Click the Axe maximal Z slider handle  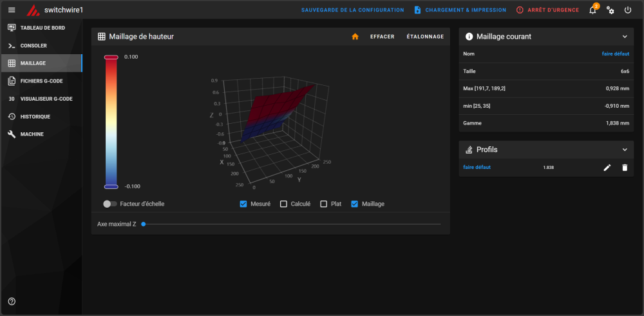tap(144, 224)
